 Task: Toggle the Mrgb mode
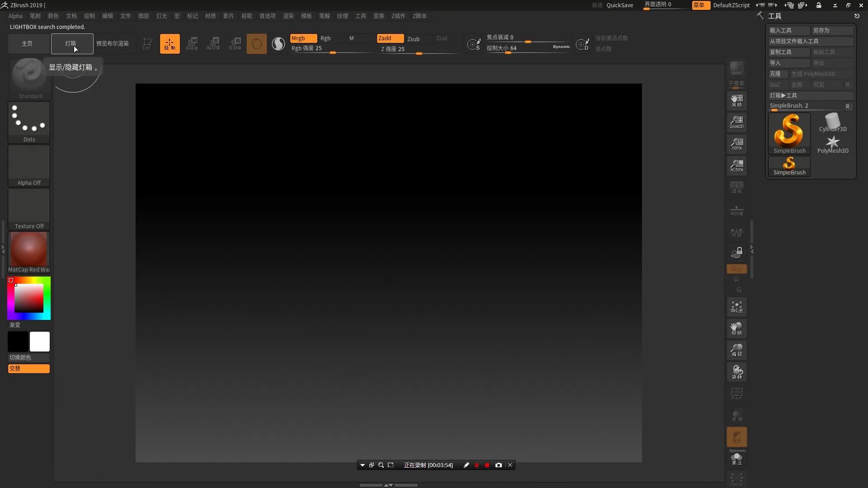303,38
